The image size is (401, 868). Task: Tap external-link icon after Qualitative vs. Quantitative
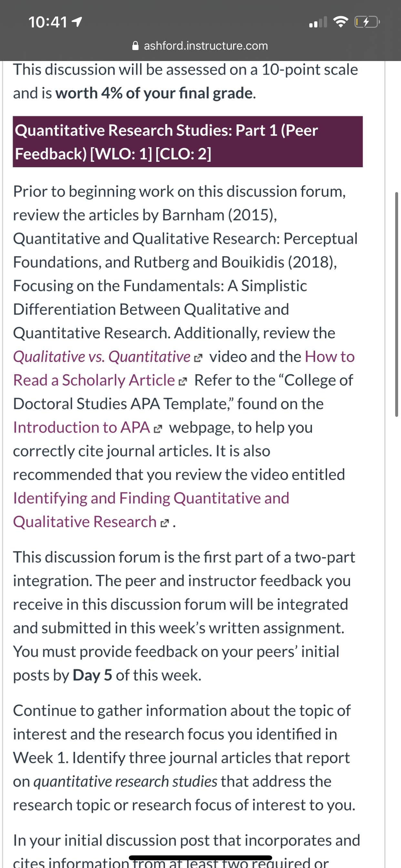click(x=199, y=357)
